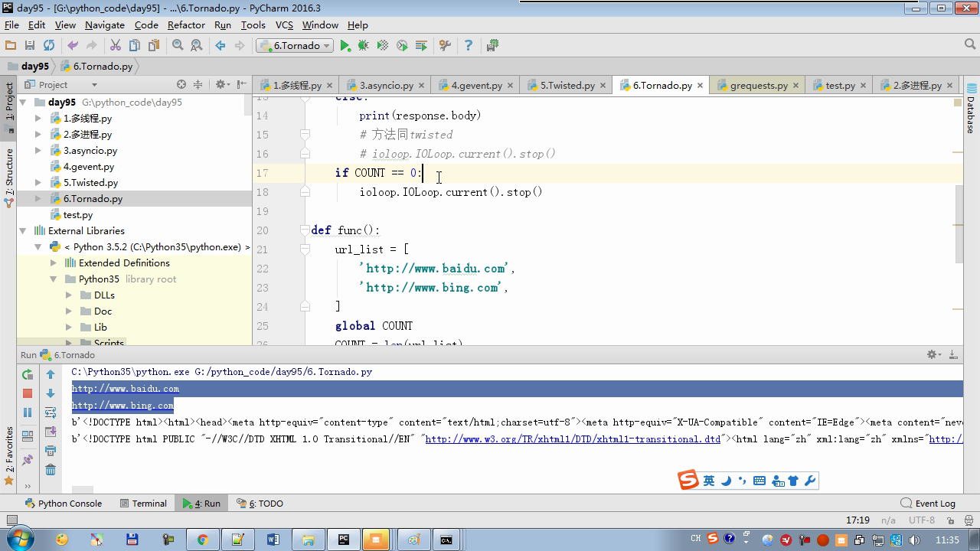The width and height of the screenshot is (980, 551).
Task: Rerun 6.Tornado from the Run panel
Action: [28, 374]
